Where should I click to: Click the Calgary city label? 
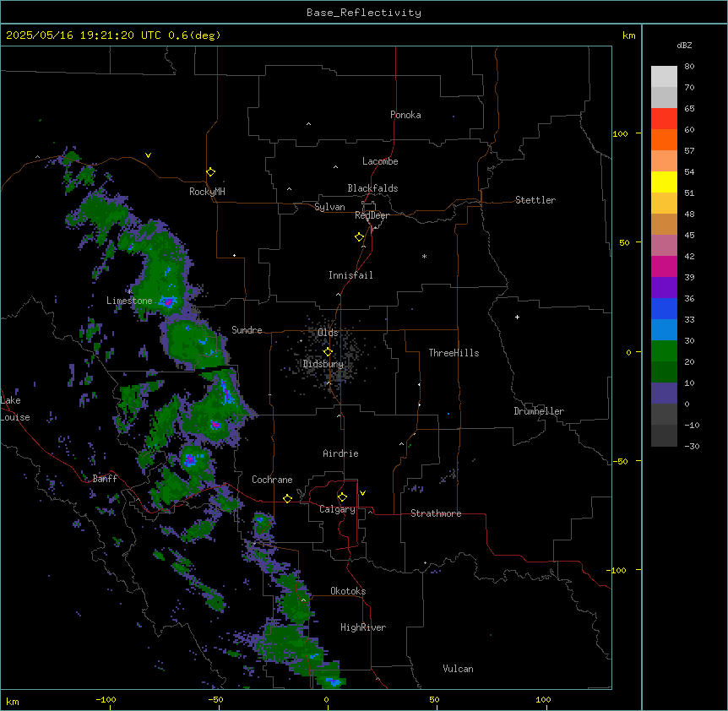(x=337, y=509)
